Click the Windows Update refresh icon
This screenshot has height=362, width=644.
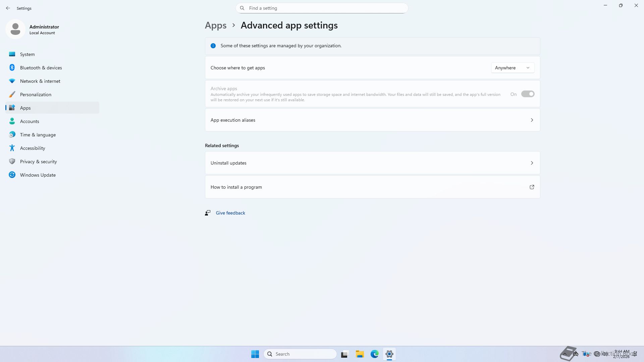12,175
